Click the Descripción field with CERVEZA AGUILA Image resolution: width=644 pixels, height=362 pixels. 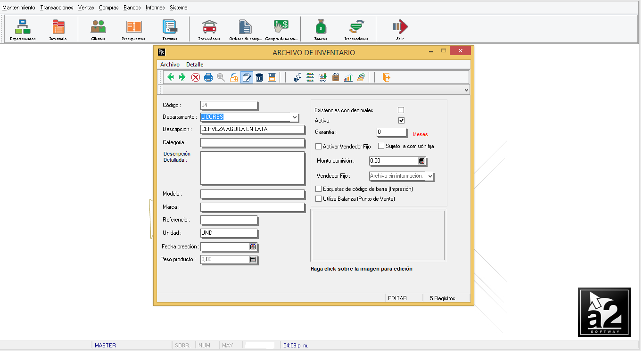pyautogui.click(x=253, y=129)
